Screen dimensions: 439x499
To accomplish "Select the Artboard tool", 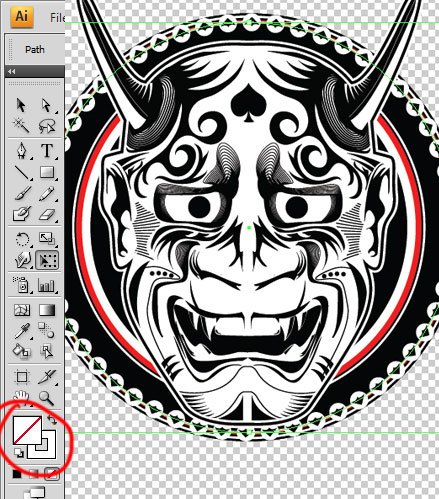I will coord(22,377).
